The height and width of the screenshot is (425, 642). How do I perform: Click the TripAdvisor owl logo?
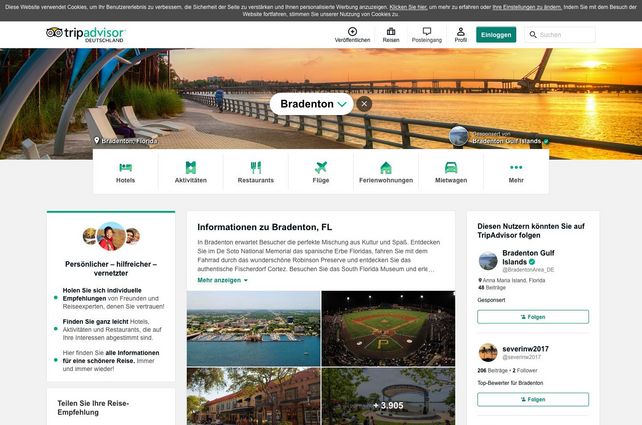(54, 33)
